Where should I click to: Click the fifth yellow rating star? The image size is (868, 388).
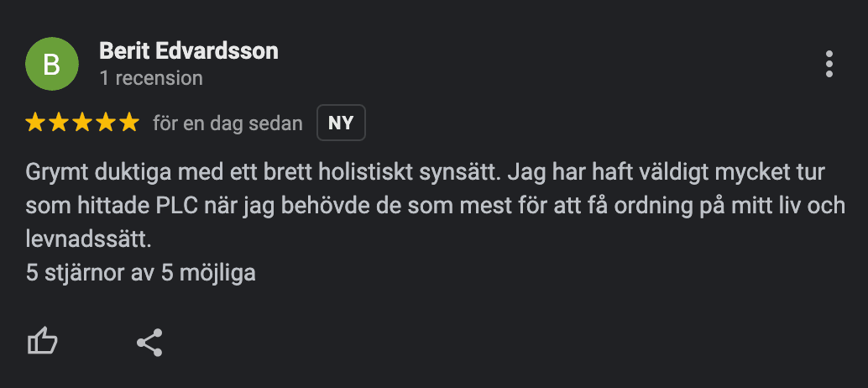(x=129, y=123)
